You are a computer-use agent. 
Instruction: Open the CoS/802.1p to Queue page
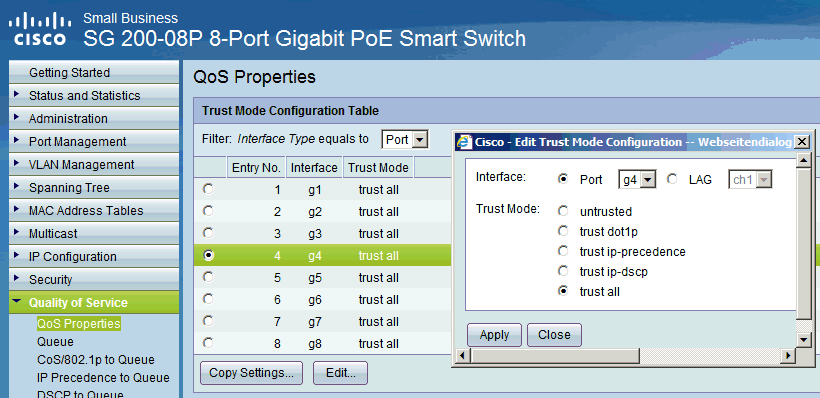96,360
